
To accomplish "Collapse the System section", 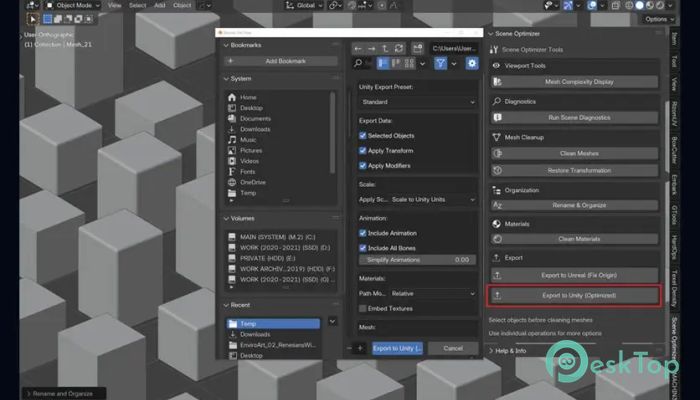I will 226,79.
